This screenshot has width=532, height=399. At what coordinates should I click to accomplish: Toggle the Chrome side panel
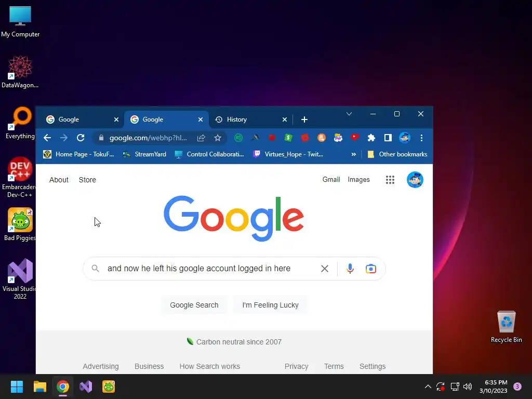coord(388,138)
